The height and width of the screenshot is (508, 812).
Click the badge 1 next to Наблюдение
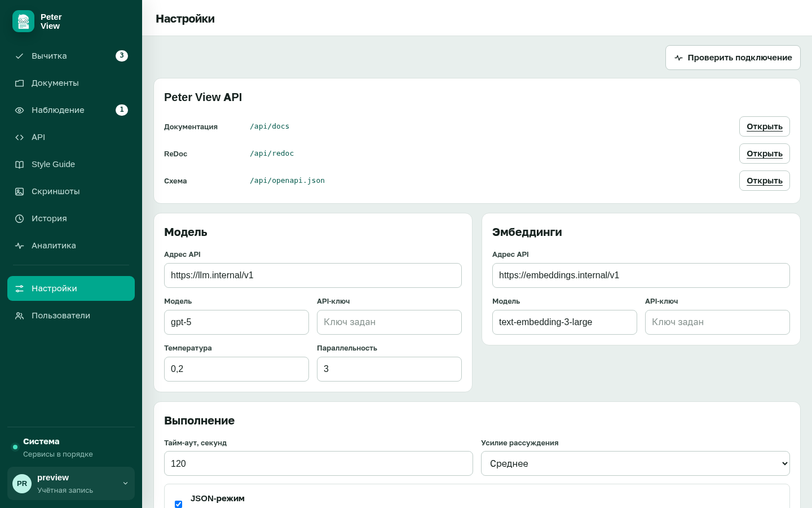pos(122,110)
